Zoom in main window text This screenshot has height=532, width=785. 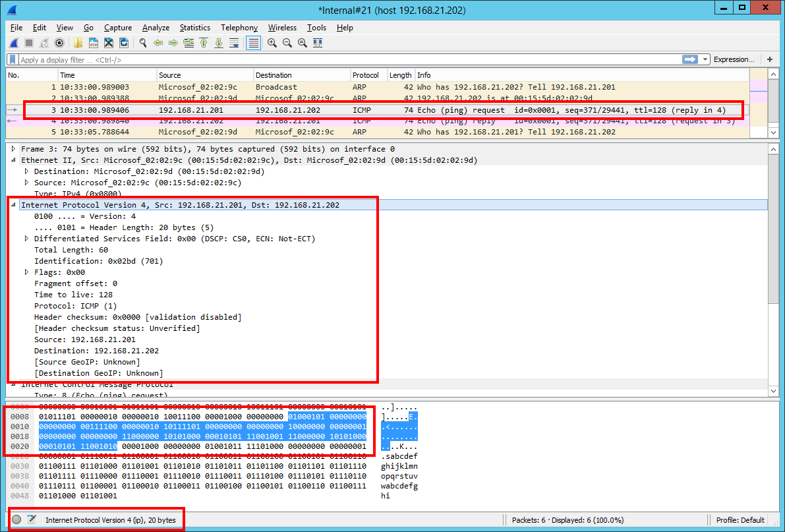pos(272,43)
